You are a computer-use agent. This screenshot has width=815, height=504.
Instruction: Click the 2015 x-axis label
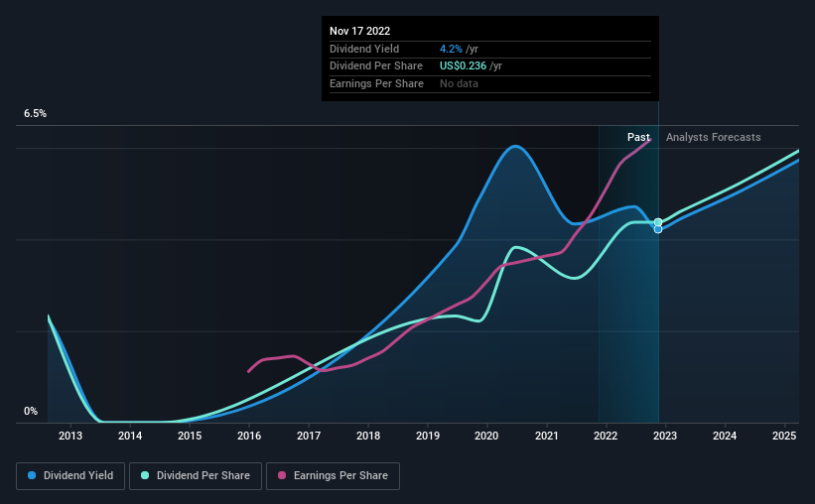(x=190, y=436)
